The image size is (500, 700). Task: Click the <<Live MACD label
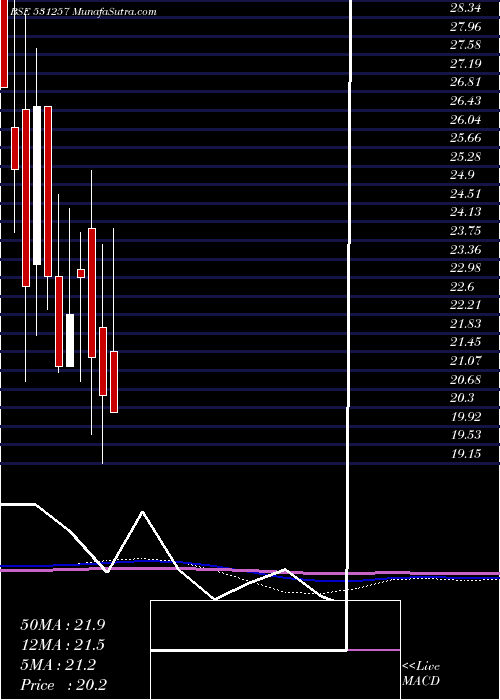pos(421,674)
